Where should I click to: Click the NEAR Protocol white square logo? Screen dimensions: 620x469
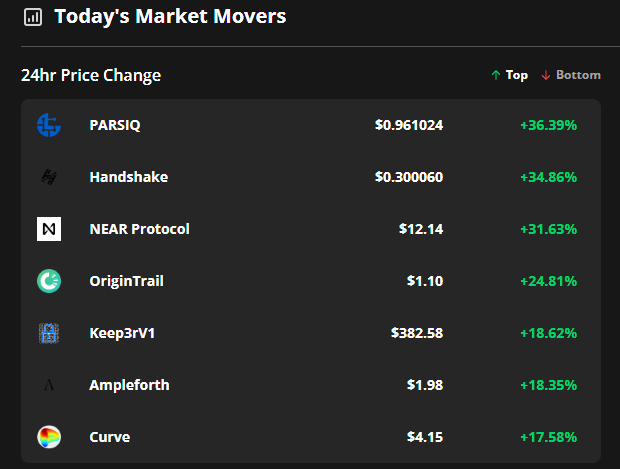pos(49,229)
